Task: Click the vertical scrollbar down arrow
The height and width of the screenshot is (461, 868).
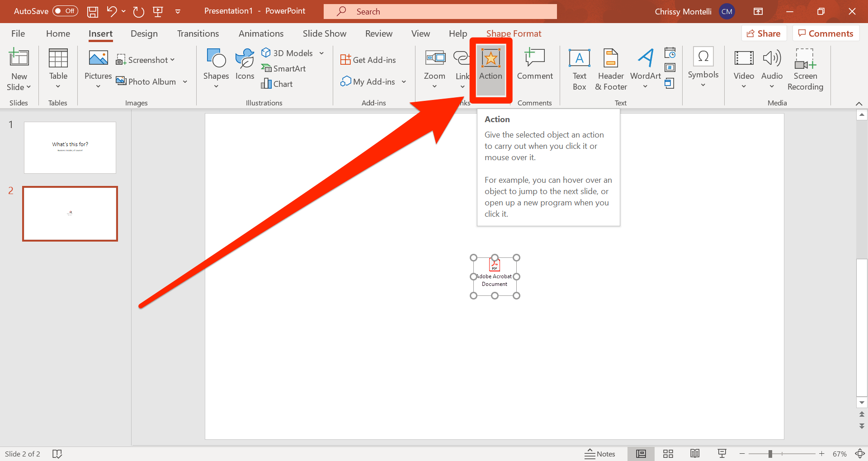Action: click(x=862, y=402)
